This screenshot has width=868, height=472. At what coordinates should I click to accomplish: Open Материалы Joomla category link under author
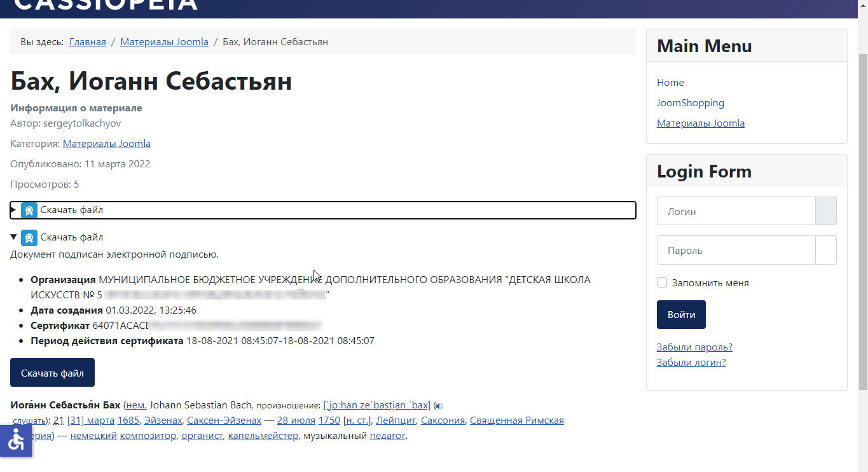coord(106,144)
